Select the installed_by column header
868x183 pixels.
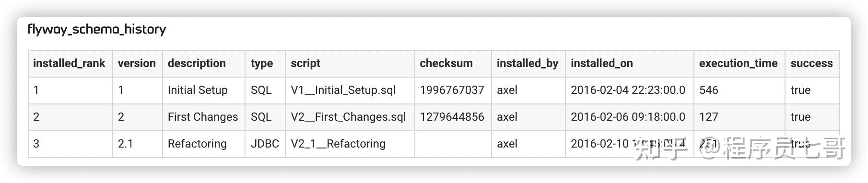528,63
